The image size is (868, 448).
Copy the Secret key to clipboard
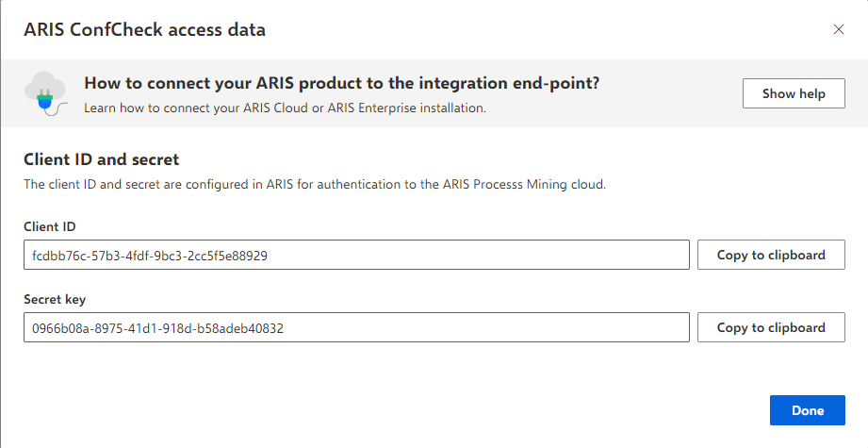tap(771, 327)
